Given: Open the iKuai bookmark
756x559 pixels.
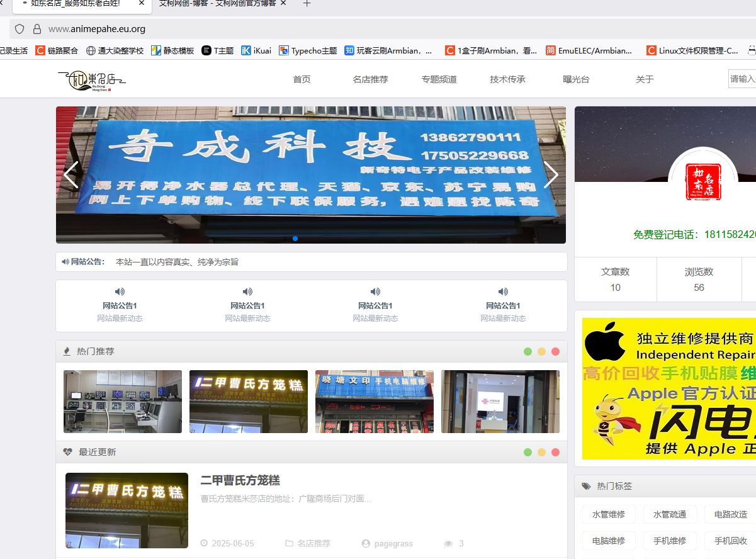Looking at the screenshot, I should (256, 50).
